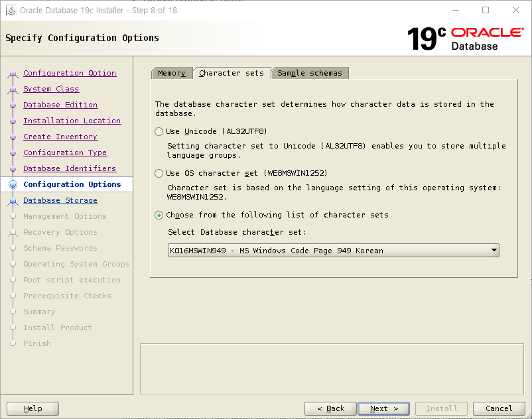The height and width of the screenshot is (419, 532).
Task: Click the active step marker for Configuration Options
Action: [x=13, y=184]
